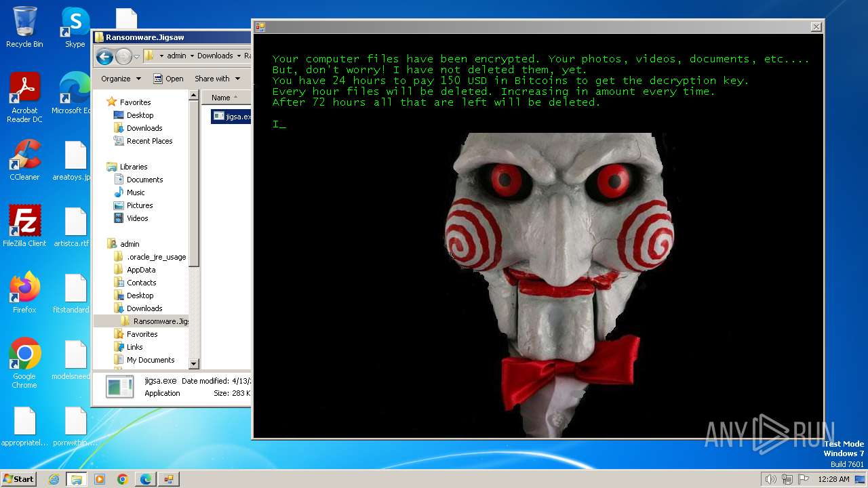The image size is (868, 488).
Task: Launch Firefox from desktop
Action: 24,293
